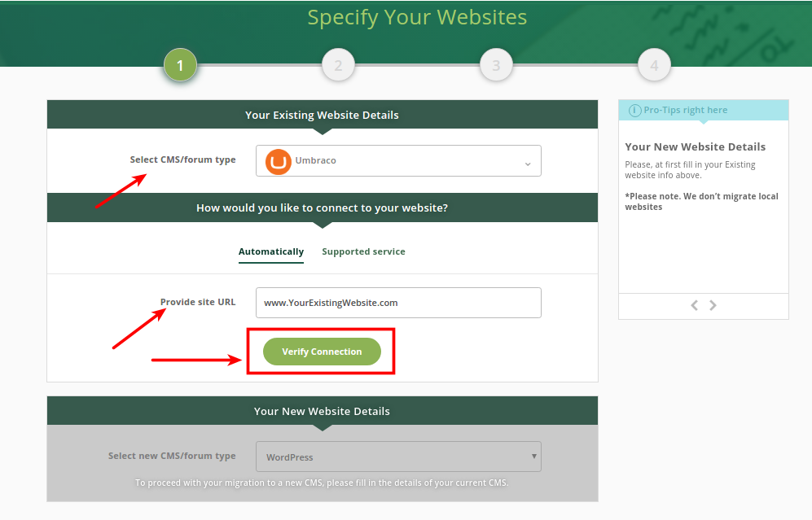Click the How would you like to connect header
This screenshot has width=812, height=520.
(x=322, y=208)
